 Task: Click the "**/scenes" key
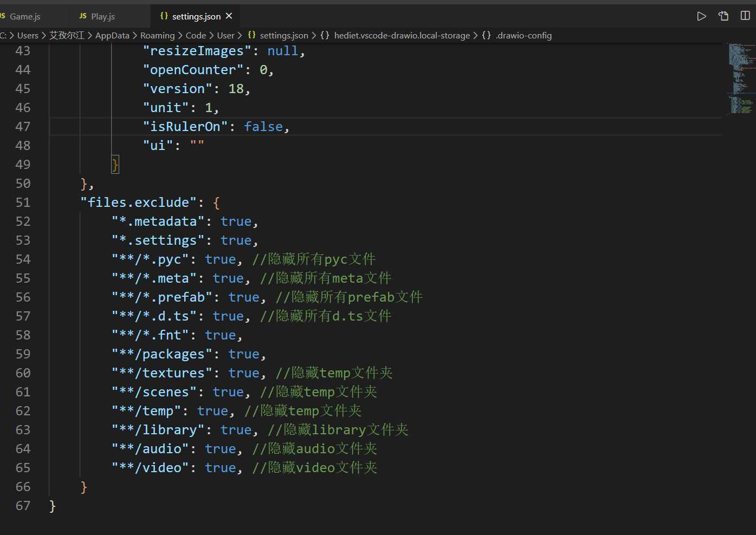154,392
